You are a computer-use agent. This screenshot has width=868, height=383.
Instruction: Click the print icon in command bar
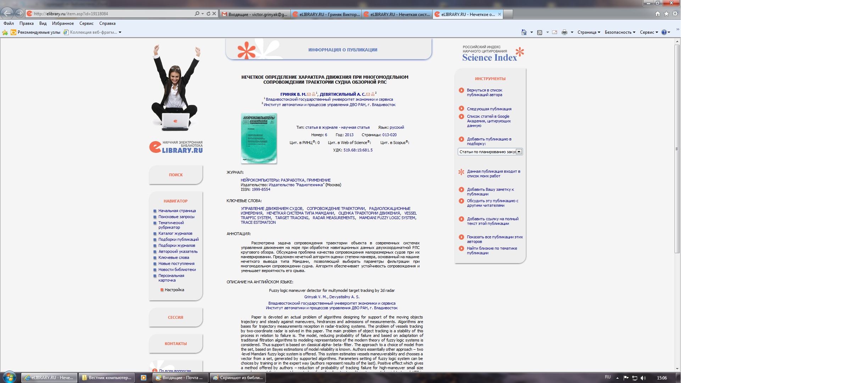coord(564,32)
